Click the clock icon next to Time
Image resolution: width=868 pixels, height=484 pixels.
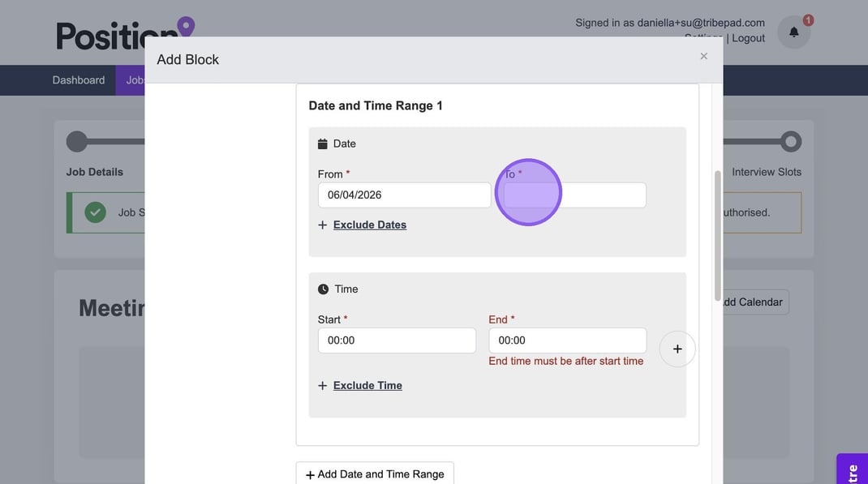coord(323,289)
